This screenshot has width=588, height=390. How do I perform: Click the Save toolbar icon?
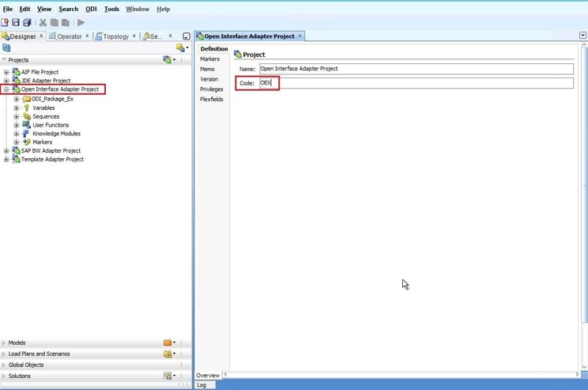click(16, 22)
